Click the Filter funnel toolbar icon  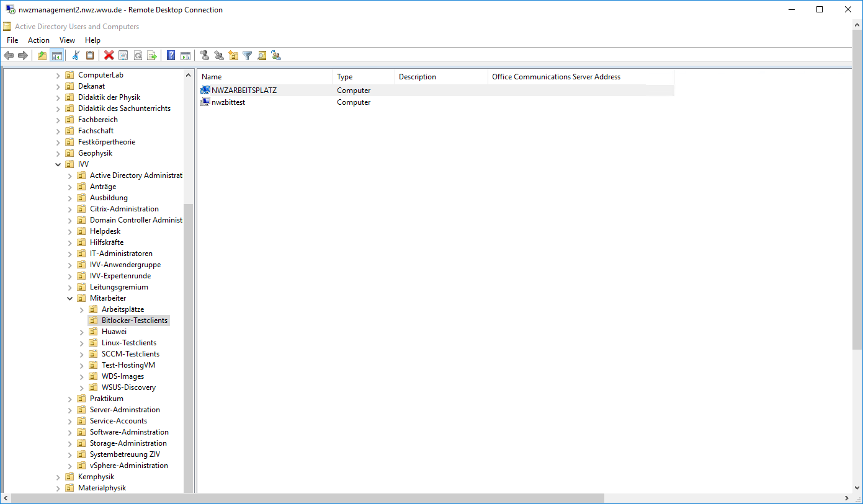click(x=247, y=56)
